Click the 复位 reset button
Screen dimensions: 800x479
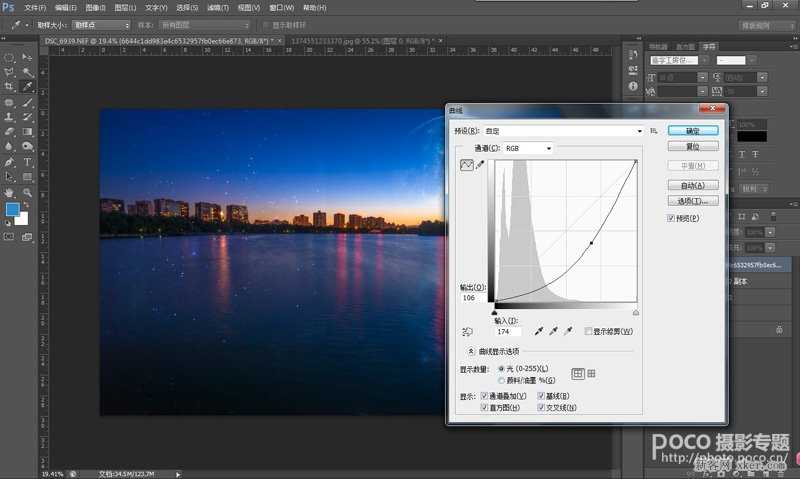[x=693, y=146]
